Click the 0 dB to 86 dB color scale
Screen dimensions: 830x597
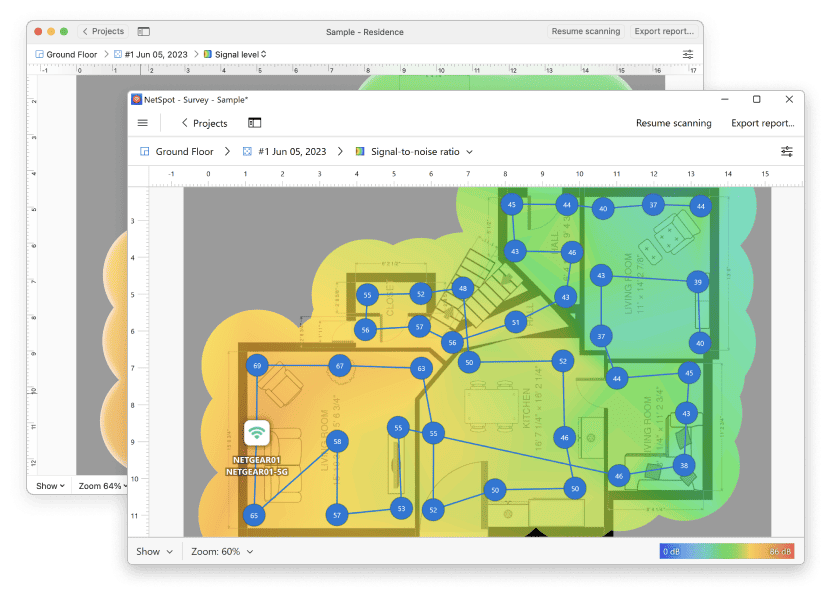point(727,551)
